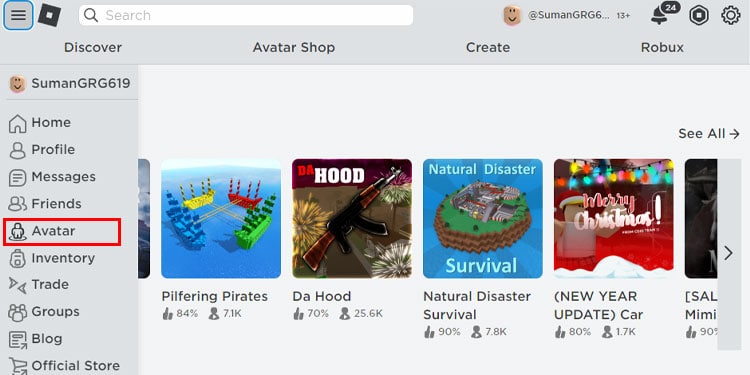Open Messages in the sidebar
The width and height of the screenshot is (750, 375).
(52, 177)
